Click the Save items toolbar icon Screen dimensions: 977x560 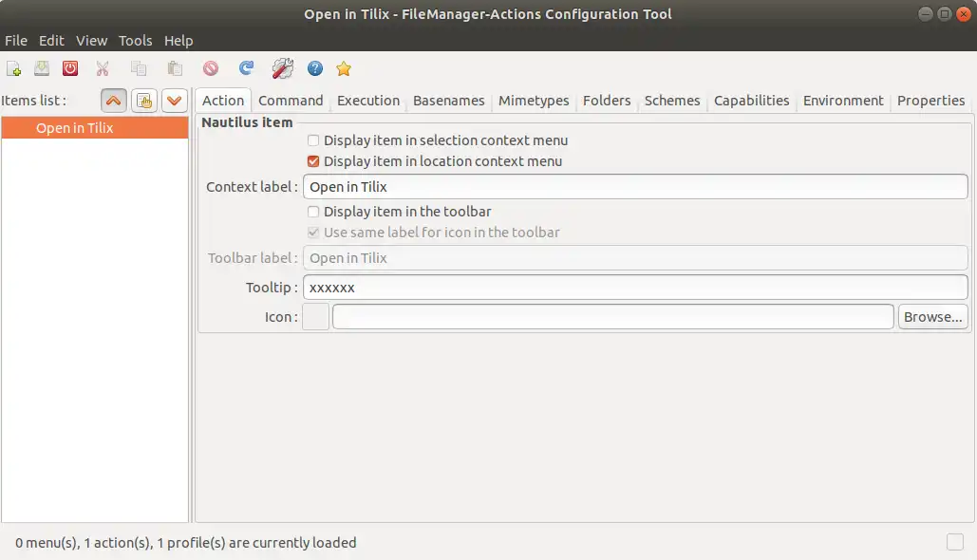point(42,68)
